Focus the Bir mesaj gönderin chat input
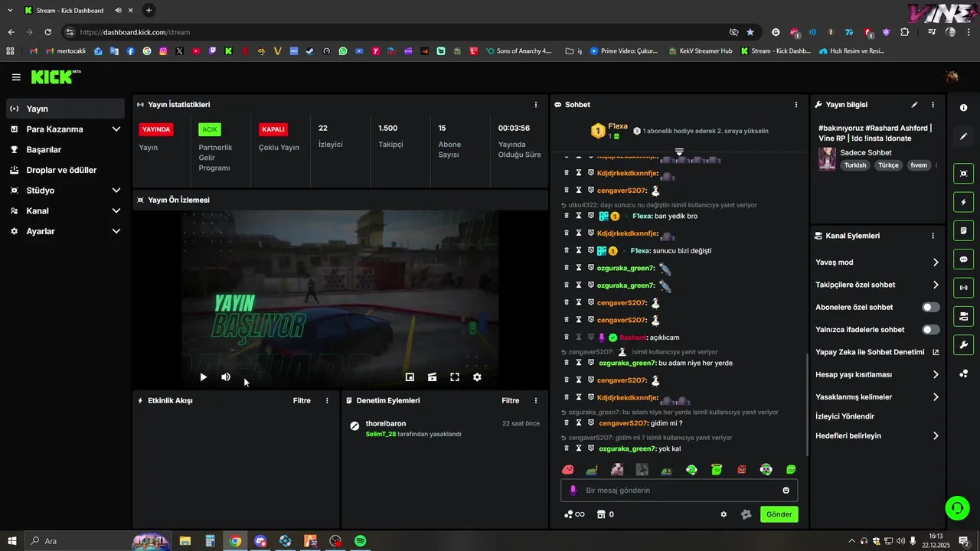This screenshot has width=980, height=551. point(679,491)
